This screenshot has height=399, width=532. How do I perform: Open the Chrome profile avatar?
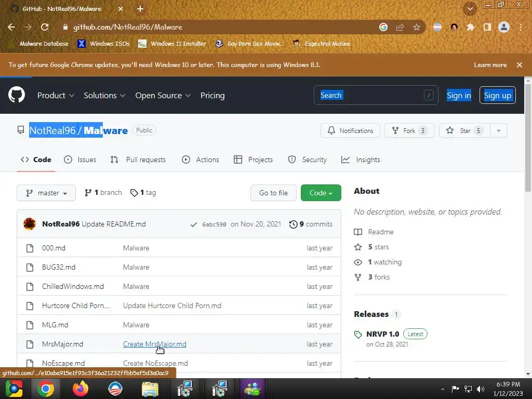click(x=504, y=27)
